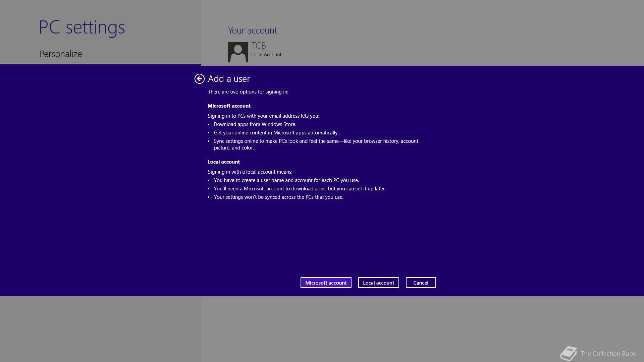Click the TCB user name text

pyautogui.click(x=259, y=46)
